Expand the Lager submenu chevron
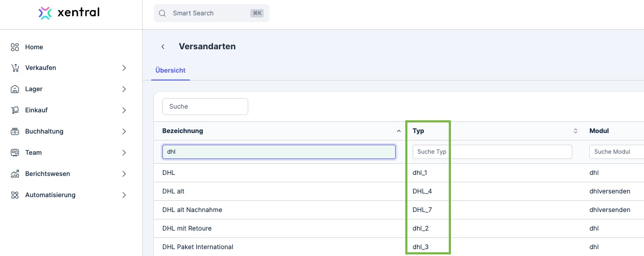Screen dimensions: 644x256 [x=124, y=89]
